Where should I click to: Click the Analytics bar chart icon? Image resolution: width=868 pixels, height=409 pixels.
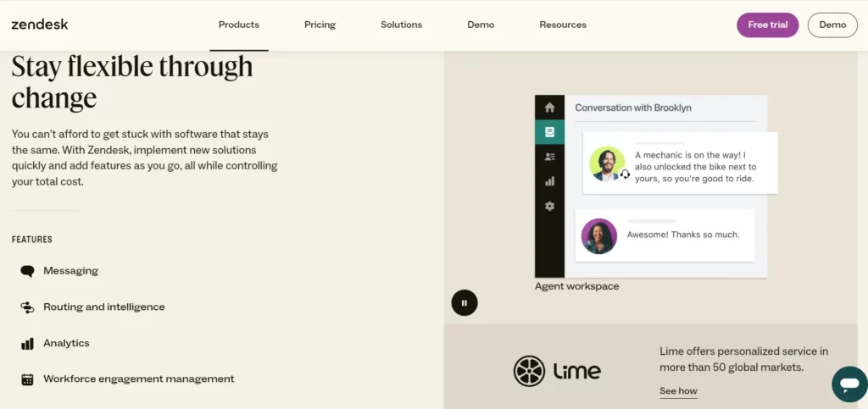27,344
